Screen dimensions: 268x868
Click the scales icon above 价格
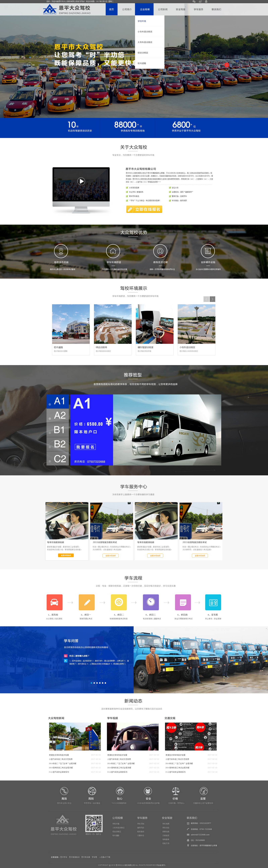176,791
